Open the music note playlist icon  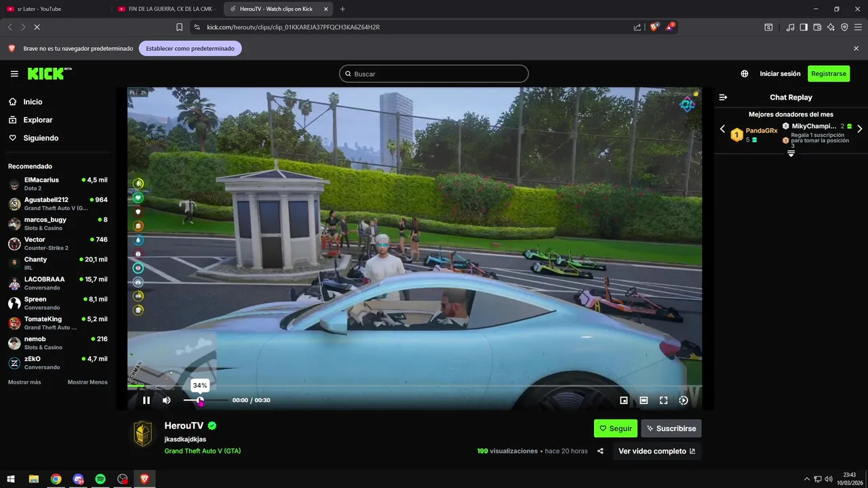point(790,27)
